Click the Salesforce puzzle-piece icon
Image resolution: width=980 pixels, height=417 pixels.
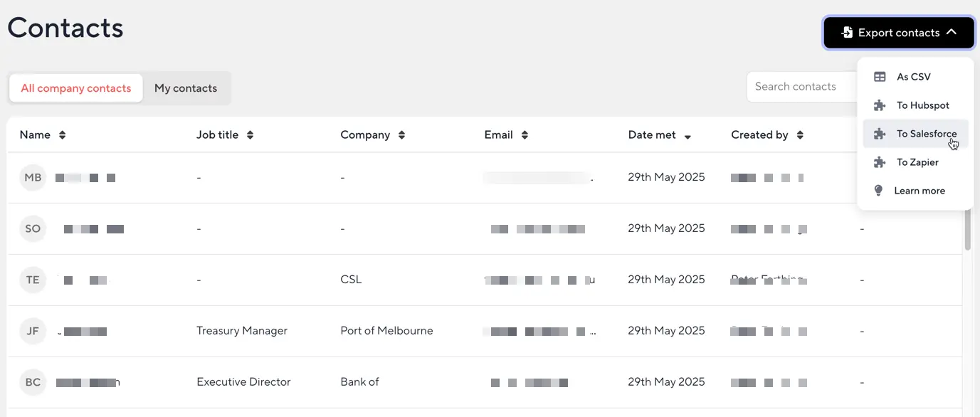(x=880, y=134)
